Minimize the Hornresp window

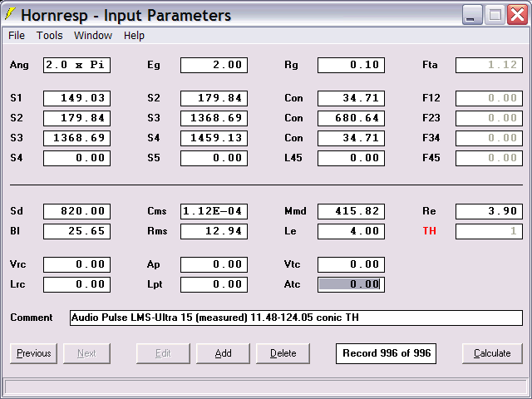tap(472, 15)
